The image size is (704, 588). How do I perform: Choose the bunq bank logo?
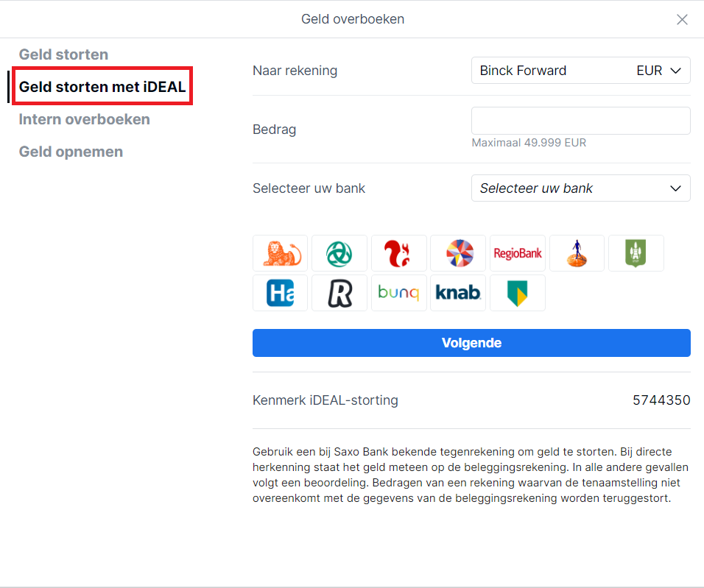398,293
